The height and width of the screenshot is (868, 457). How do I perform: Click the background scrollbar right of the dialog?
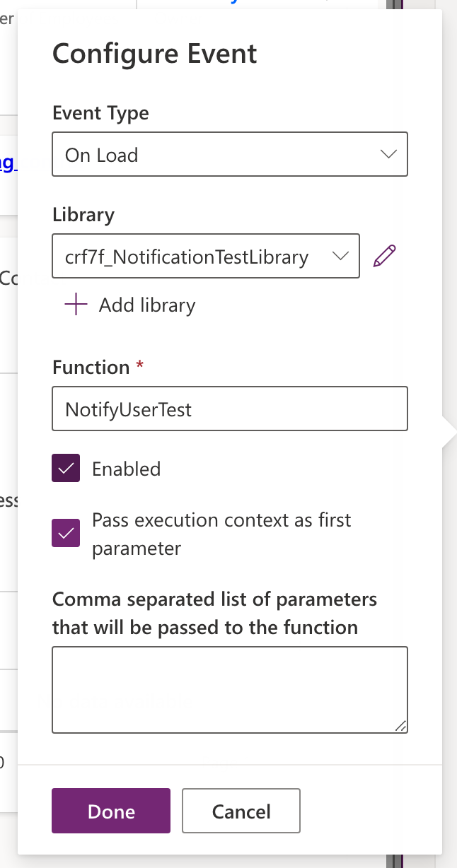pyautogui.click(x=393, y=860)
